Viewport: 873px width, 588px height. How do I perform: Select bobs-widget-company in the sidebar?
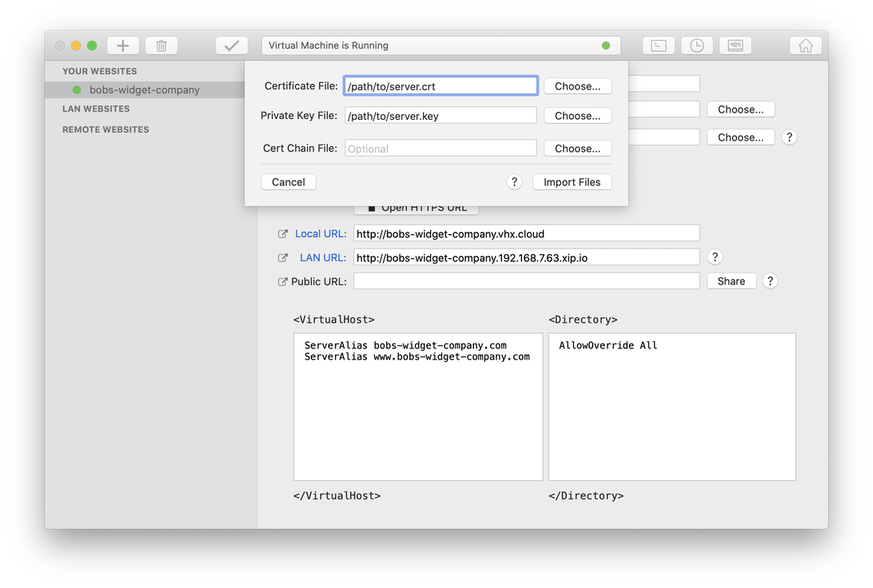(x=145, y=89)
